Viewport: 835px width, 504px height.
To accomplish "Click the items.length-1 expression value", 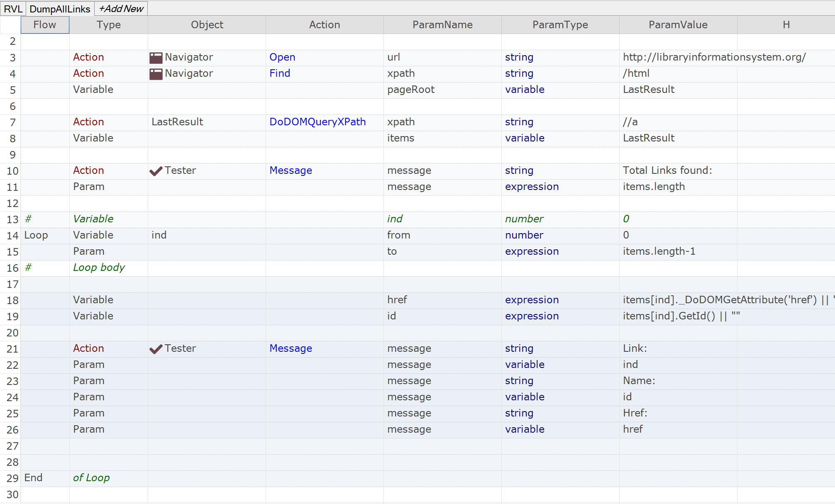I will click(659, 251).
